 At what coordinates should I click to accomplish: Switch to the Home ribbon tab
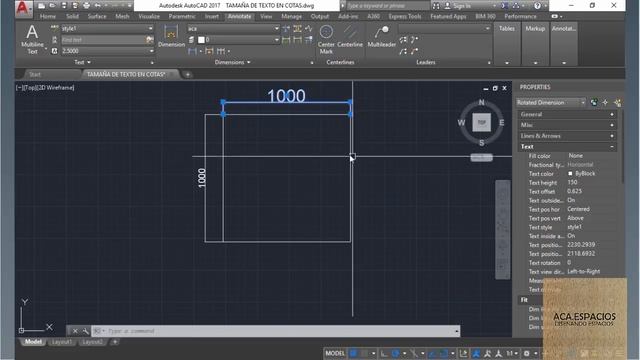[x=48, y=16]
